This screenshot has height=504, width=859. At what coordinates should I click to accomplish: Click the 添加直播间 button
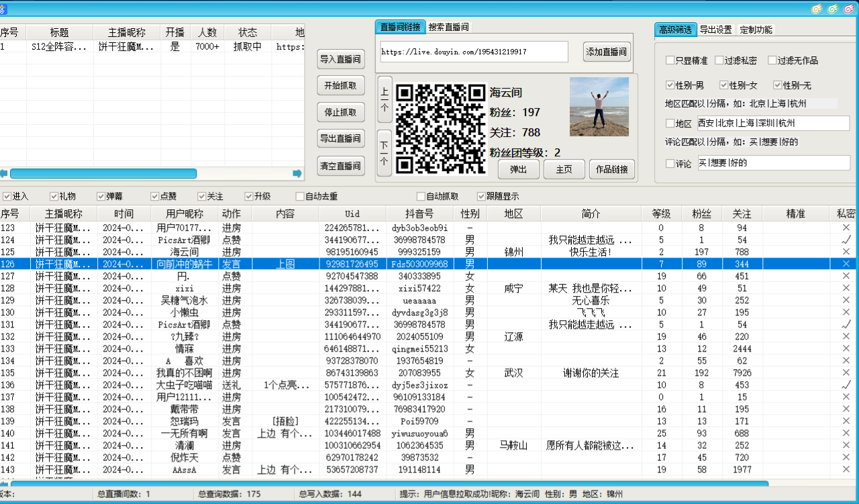click(607, 52)
